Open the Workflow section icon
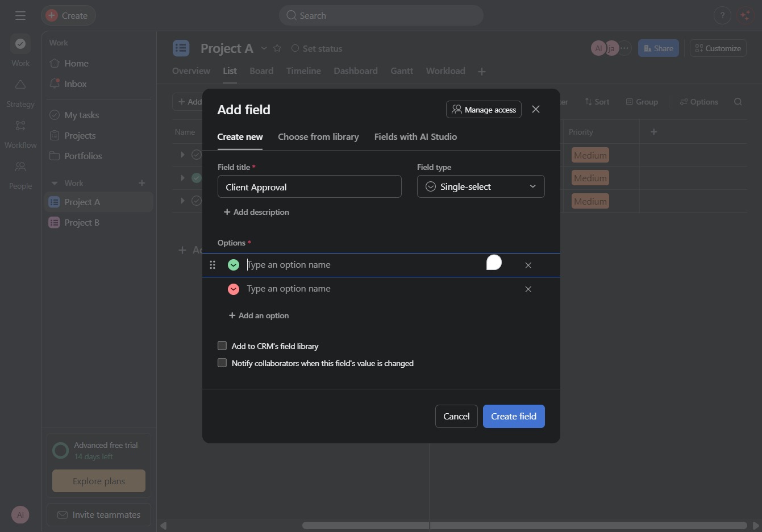 tap(20, 126)
